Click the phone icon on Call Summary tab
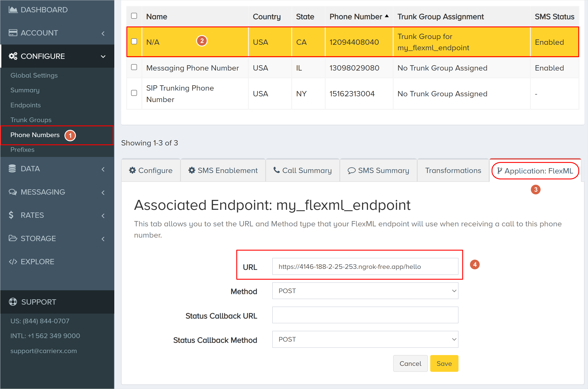Viewport: 588px width, 389px height. tap(276, 170)
